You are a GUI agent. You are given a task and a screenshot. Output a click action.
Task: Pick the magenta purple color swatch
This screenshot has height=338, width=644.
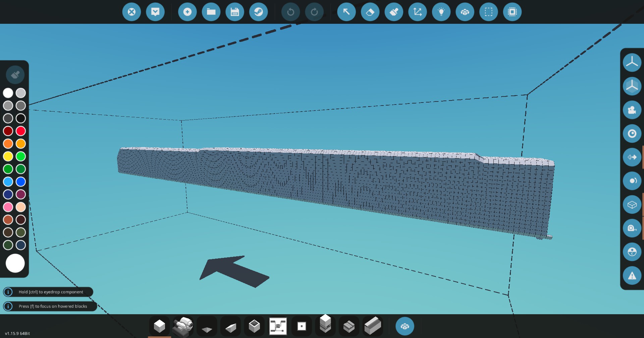(21, 194)
